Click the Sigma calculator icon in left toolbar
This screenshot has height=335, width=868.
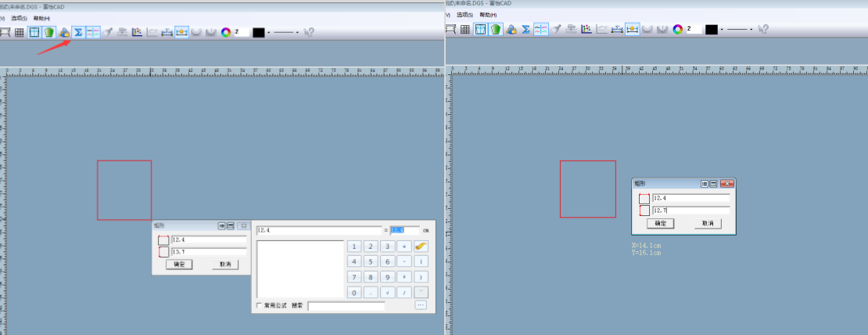78,32
